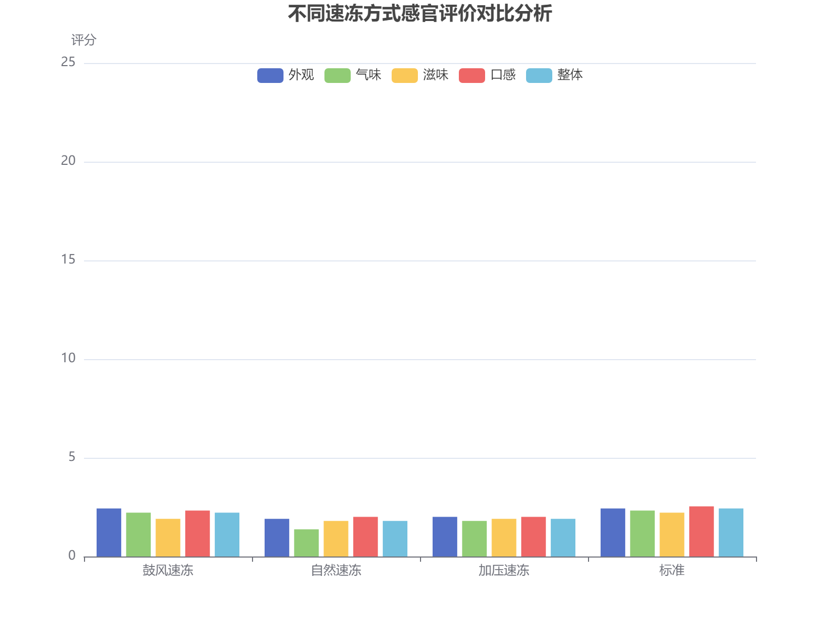The image size is (840, 630).
Task: Click the chart title 不同速冻方式感官评价对比分析
Action: 420,14
